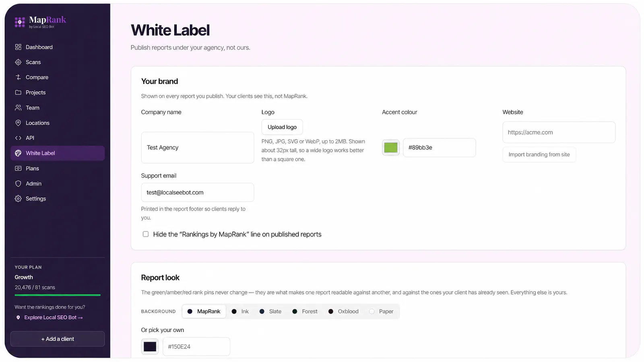Click the Website URL input field
Viewport: 644px width, 362px height.
point(559,132)
